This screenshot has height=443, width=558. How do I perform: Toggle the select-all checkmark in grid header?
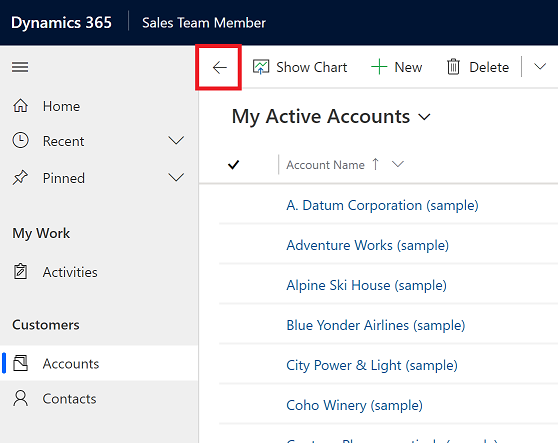coord(233,164)
